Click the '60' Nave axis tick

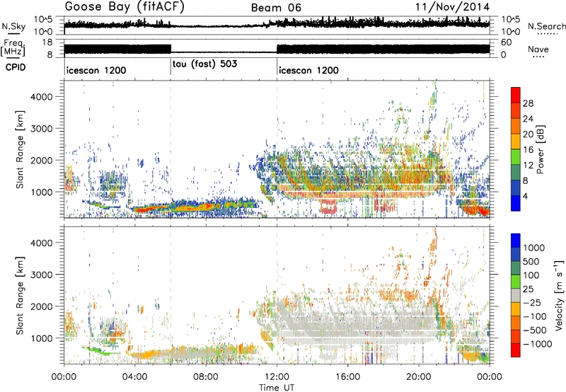(x=506, y=42)
